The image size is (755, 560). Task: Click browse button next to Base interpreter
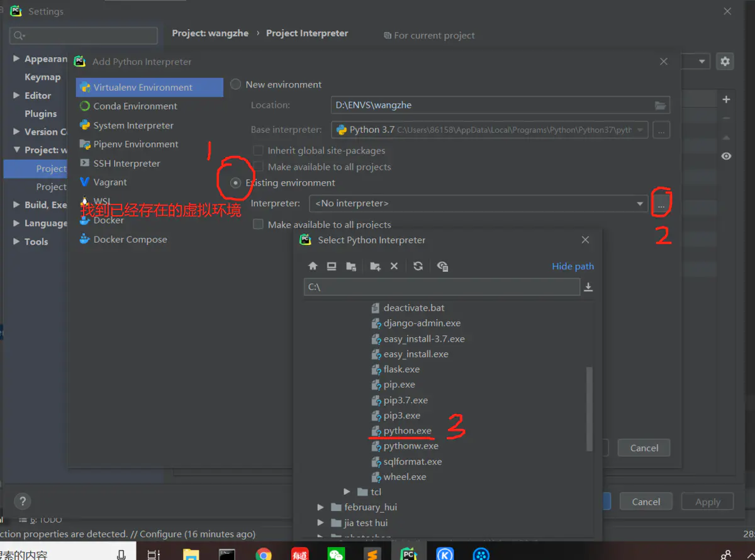point(661,130)
